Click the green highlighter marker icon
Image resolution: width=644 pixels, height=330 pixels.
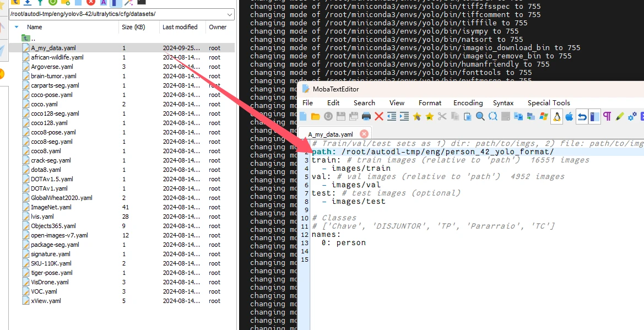(x=620, y=117)
